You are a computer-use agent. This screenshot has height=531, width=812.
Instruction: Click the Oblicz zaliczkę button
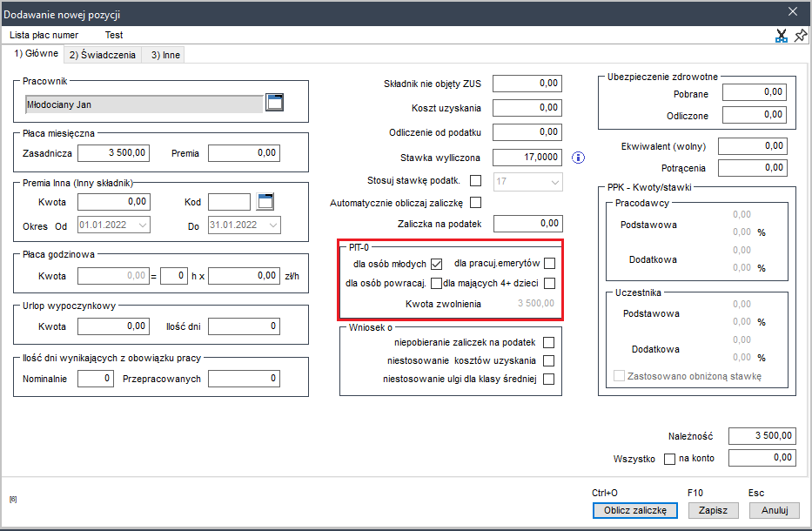tap(635, 510)
